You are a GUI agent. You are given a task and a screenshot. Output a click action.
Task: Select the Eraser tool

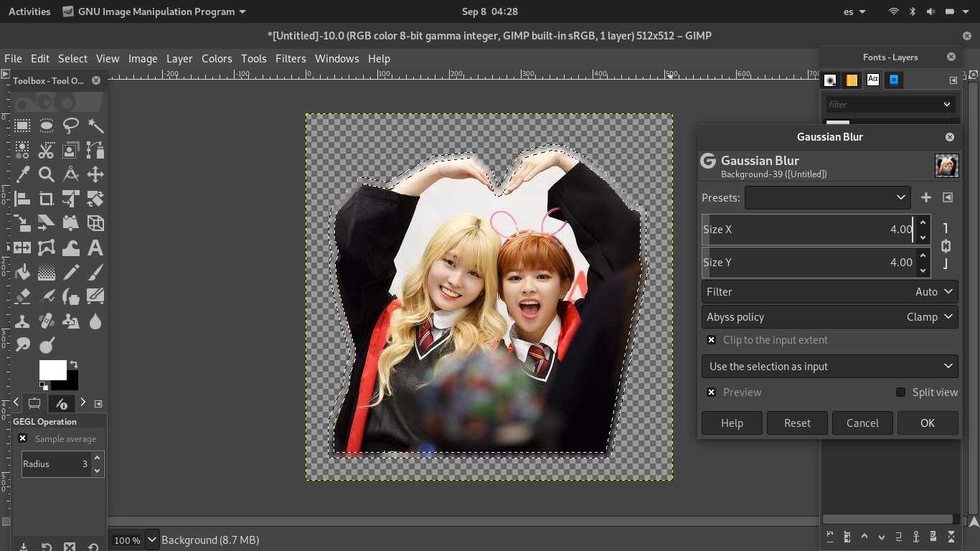click(x=22, y=296)
